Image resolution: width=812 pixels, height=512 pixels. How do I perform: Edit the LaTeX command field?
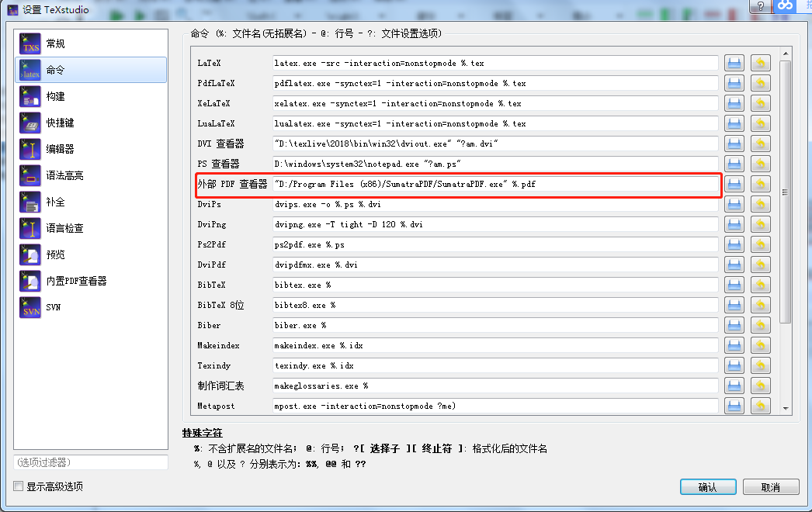click(x=495, y=63)
